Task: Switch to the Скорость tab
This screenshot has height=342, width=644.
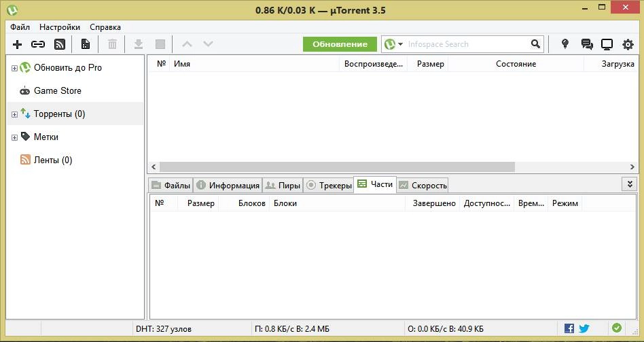Action: click(423, 186)
